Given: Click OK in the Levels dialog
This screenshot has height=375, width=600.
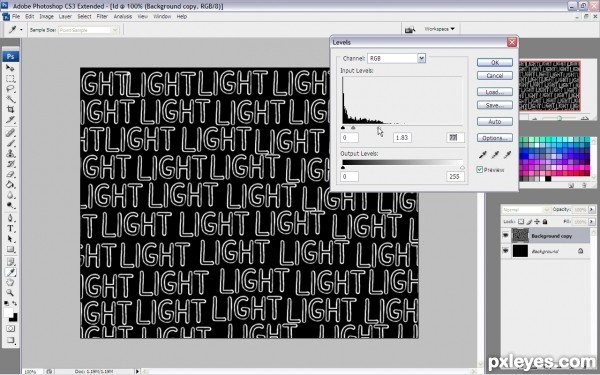Looking at the screenshot, I should point(495,62).
